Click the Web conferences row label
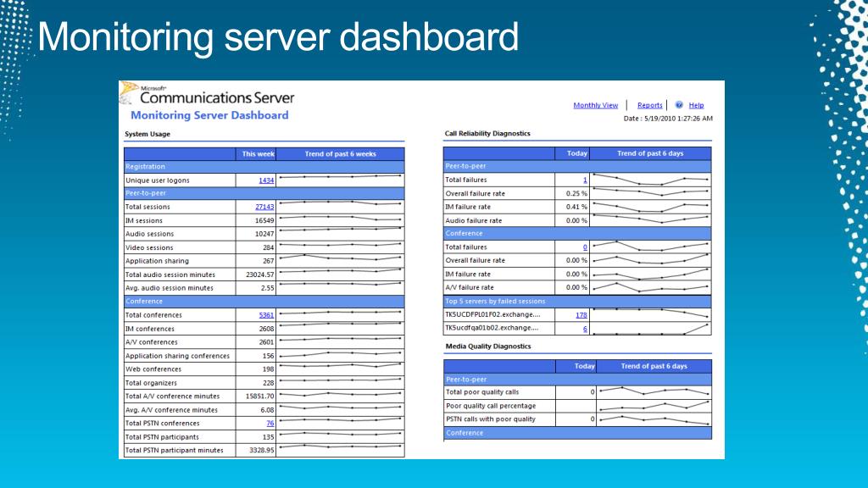Image resolution: width=868 pixels, height=488 pixels. tap(153, 369)
